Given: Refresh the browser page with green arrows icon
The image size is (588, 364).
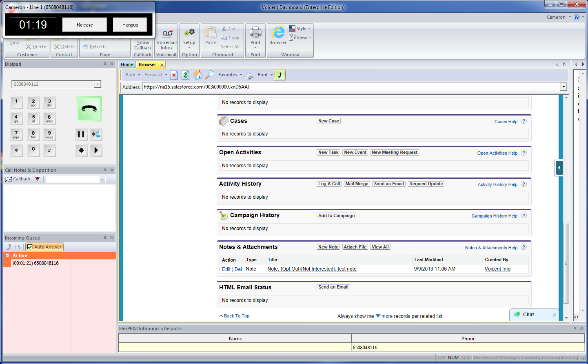Looking at the screenshot, I should (186, 75).
